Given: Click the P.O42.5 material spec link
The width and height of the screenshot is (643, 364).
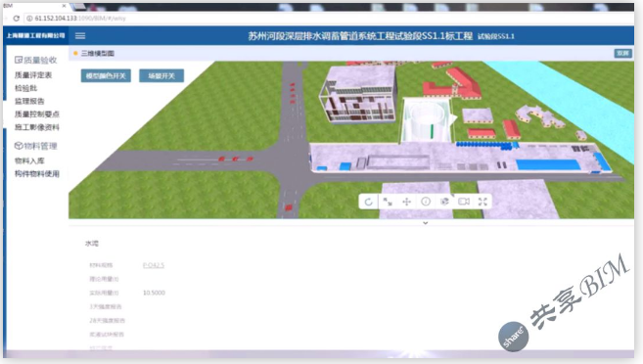Looking at the screenshot, I should 154,265.
